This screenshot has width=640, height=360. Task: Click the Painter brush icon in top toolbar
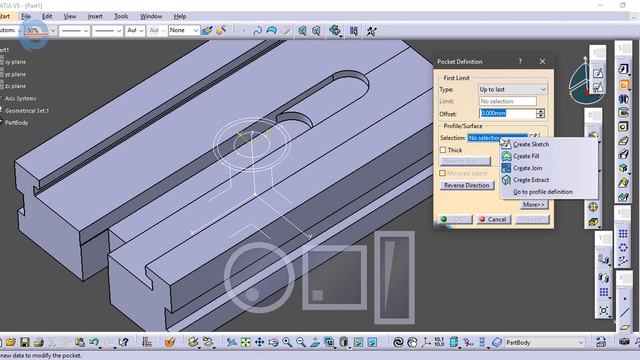(x=207, y=31)
